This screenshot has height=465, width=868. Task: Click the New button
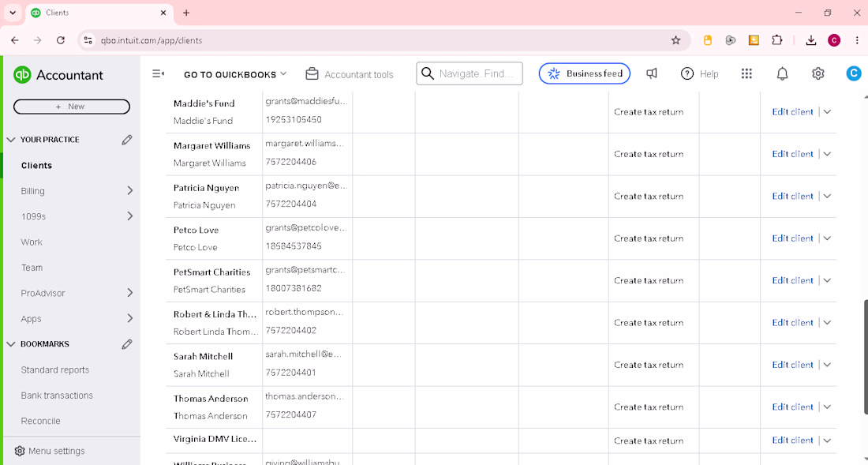coord(71,107)
